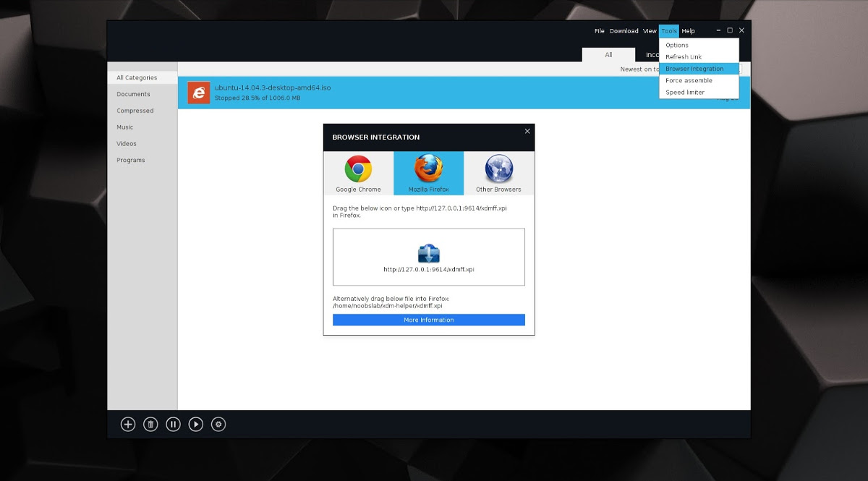
Task: Click the orange file icon of the ubuntu download
Action: [x=199, y=93]
